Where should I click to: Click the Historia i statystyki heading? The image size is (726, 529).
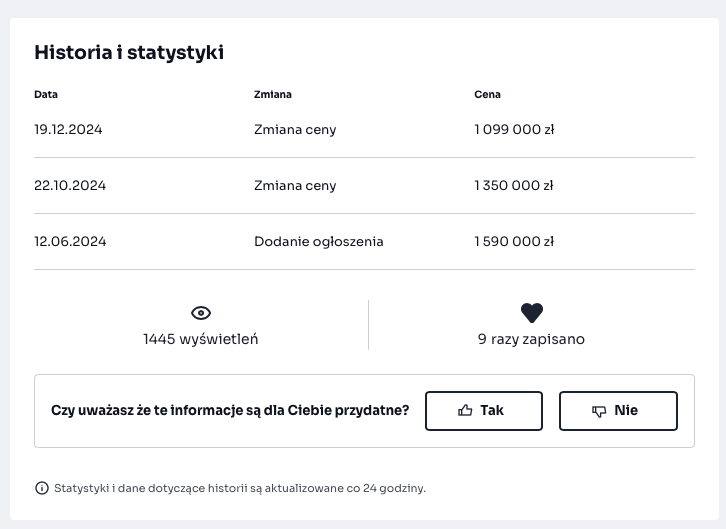[129, 53]
